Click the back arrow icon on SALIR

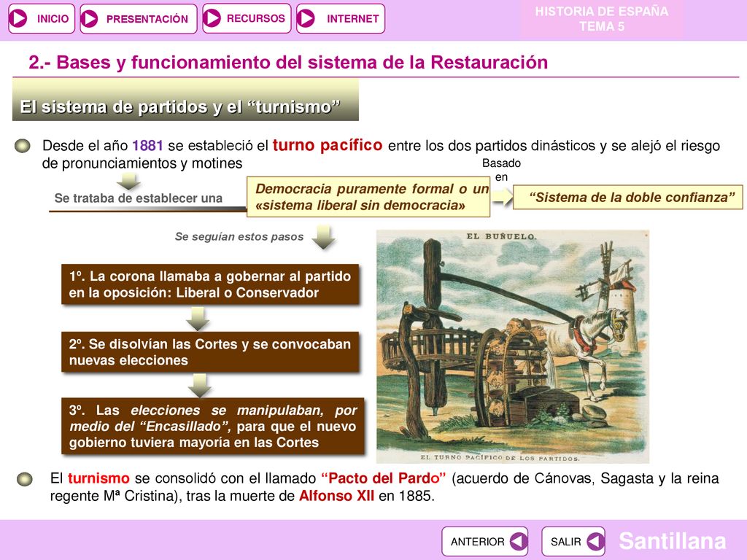point(595,542)
